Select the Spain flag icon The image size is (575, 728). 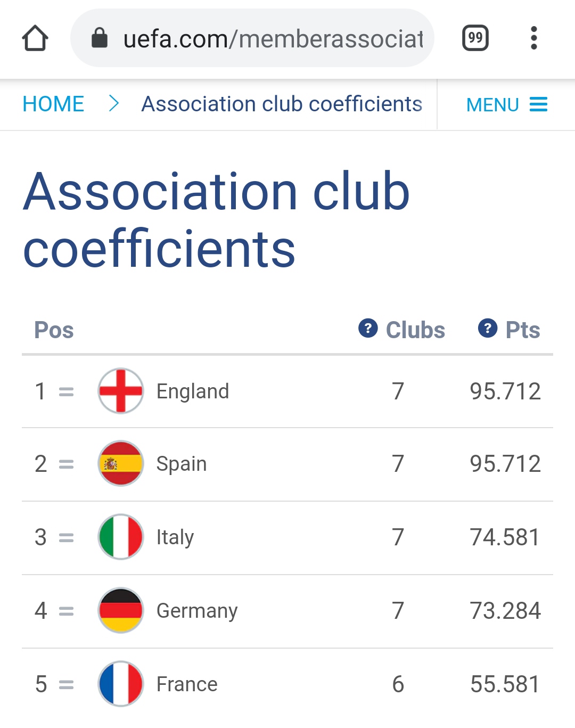(x=121, y=463)
